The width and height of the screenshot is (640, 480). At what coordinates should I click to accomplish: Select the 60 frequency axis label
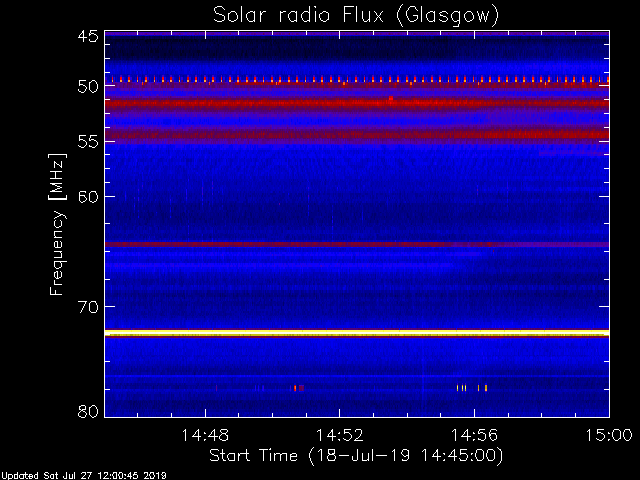(88, 196)
